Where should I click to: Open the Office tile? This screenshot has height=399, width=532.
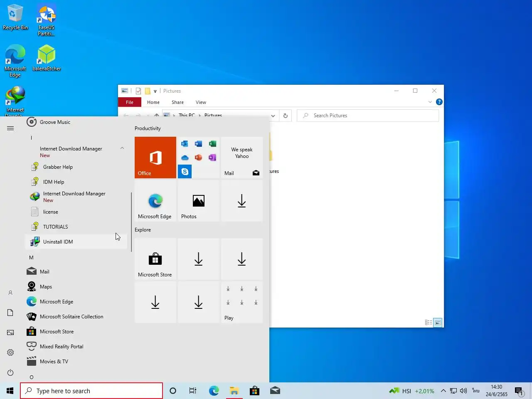pyautogui.click(x=155, y=158)
